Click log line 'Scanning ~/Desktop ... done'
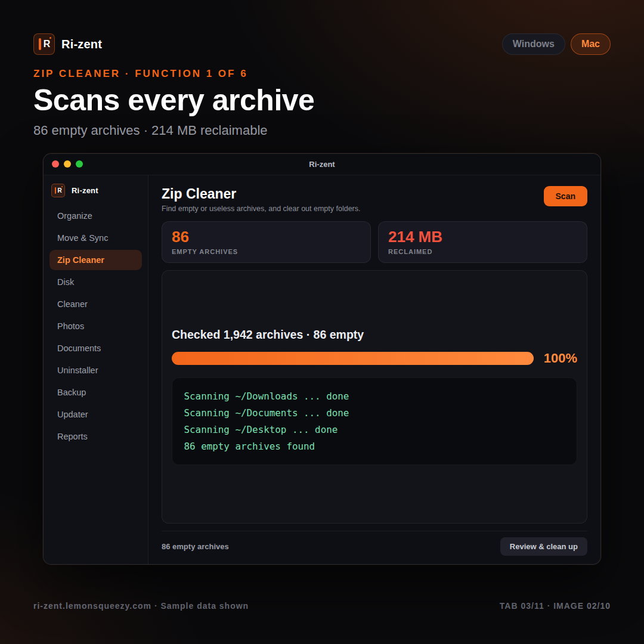The image size is (644, 644). (261, 429)
